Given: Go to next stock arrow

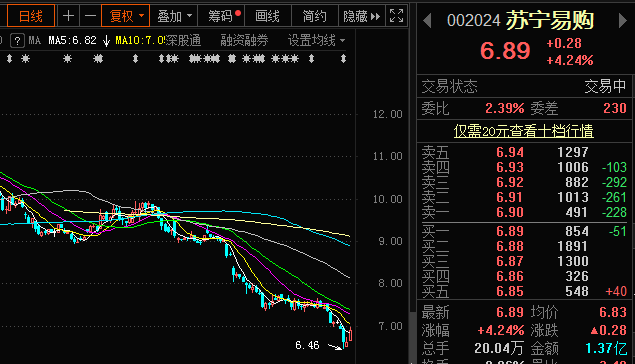Looking at the screenshot, I should (623, 20).
